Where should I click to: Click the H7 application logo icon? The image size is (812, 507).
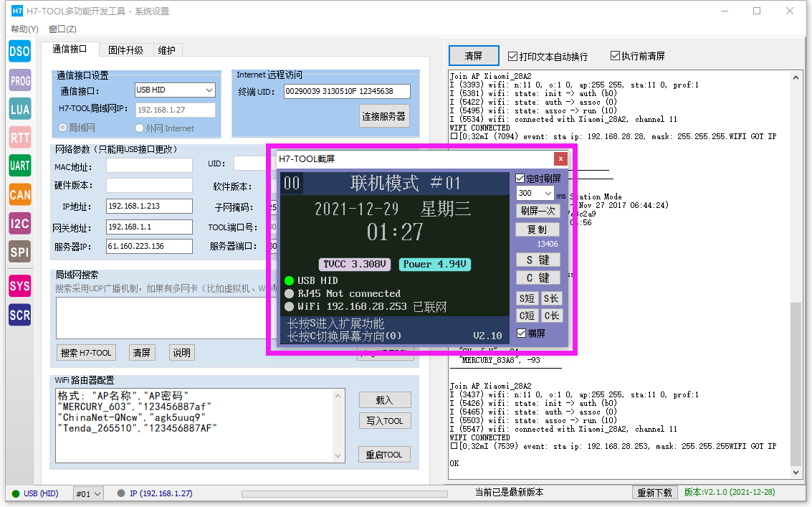[x=17, y=11]
